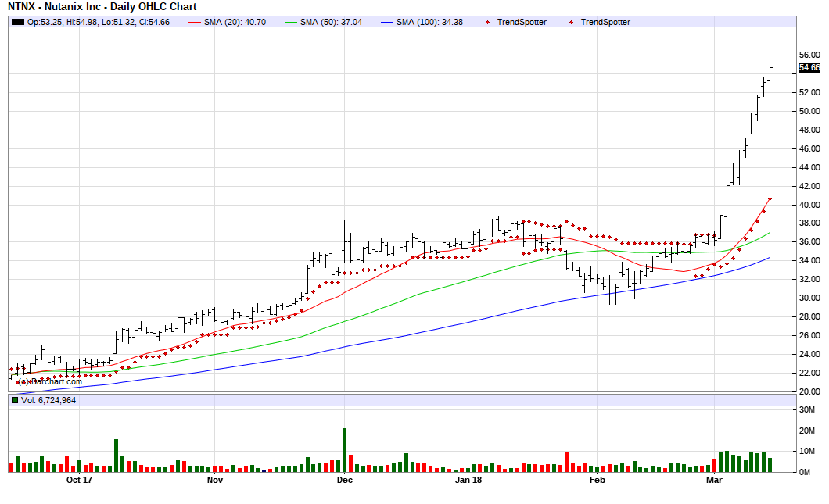Click the OHLC values Op:53.25 legend text
The image size is (829, 504).
(99, 22)
